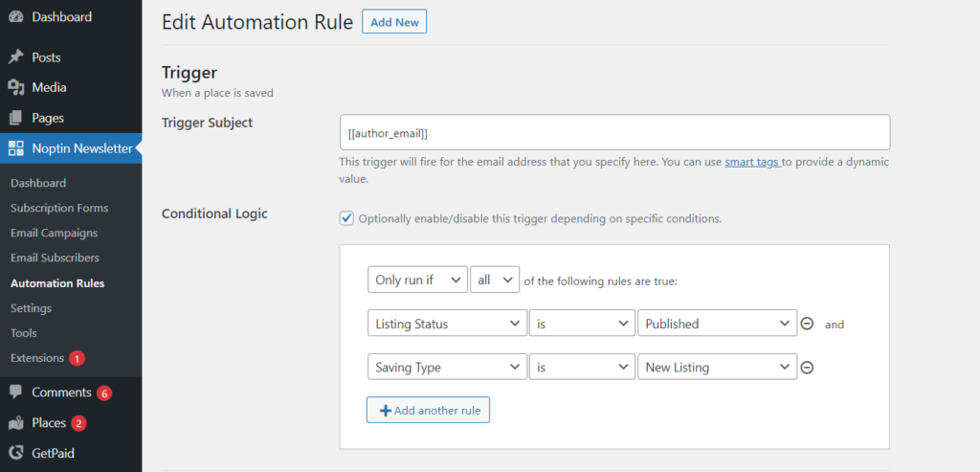Click the Add New button
This screenshot has width=980, height=472.
click(x=393, y=22)
